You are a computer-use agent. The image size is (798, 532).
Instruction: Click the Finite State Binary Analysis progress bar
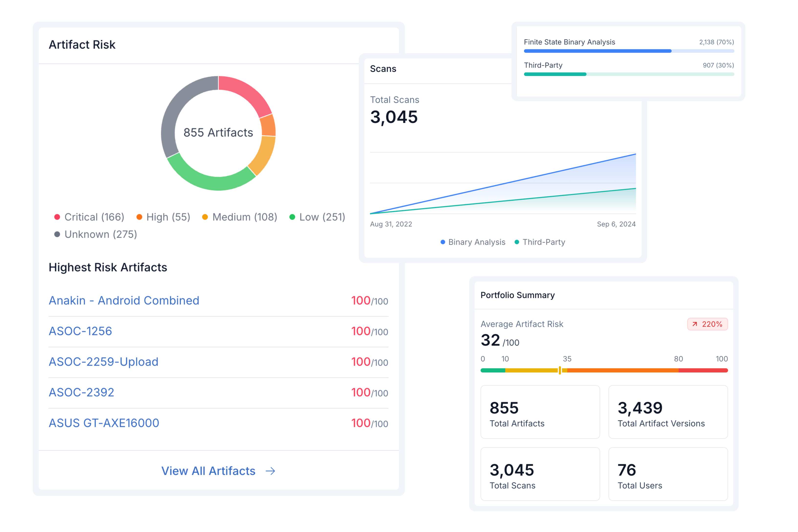pyautogui.click(x=629, y=51)
